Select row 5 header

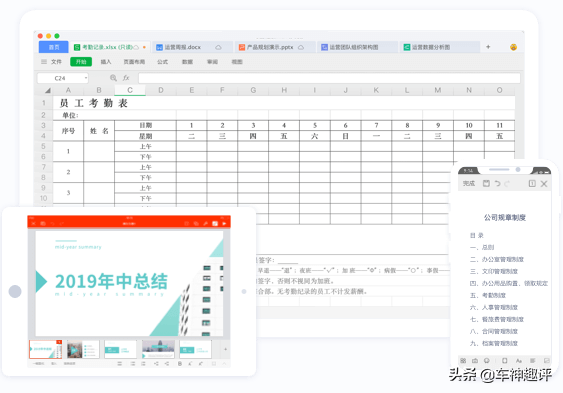[x=43, y=146]
